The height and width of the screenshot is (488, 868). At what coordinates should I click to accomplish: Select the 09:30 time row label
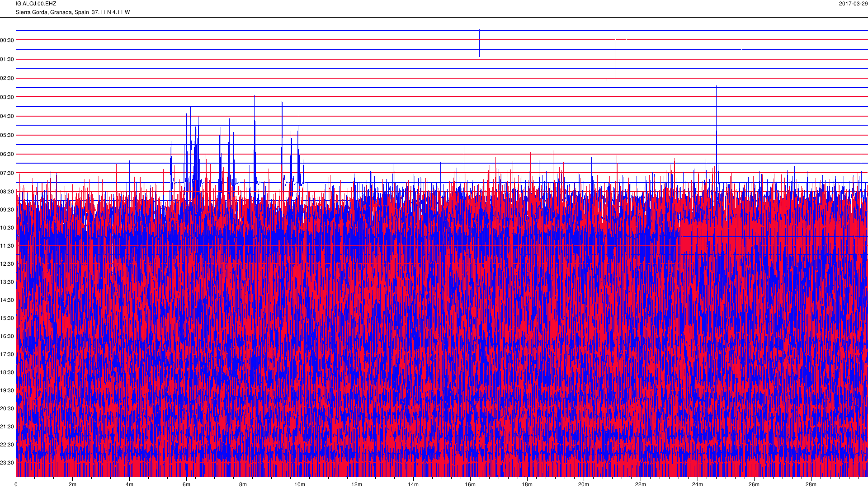point(7,210)
